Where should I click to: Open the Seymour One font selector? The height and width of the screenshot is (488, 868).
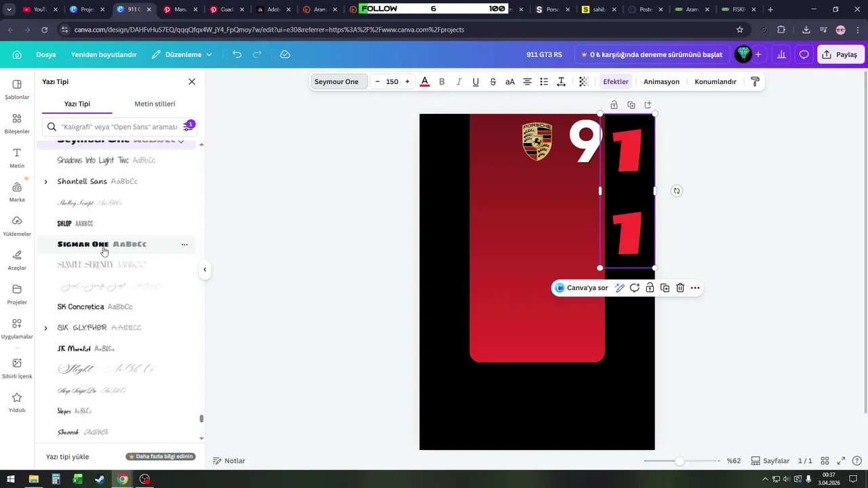point(339,81)
